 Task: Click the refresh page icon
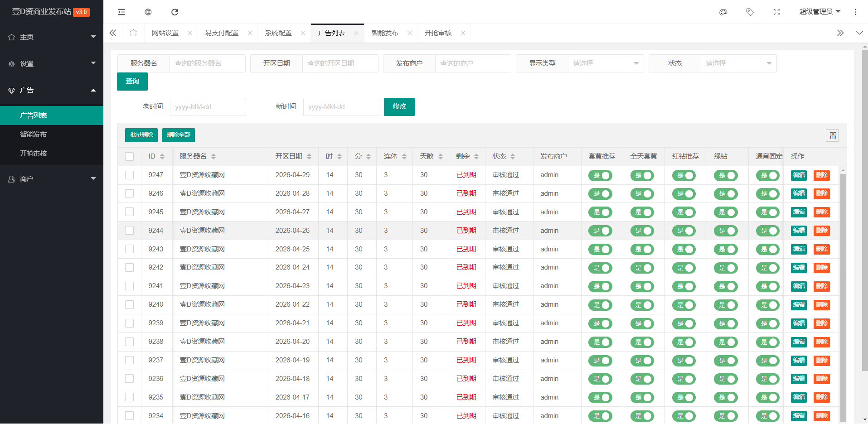(175, 12)
